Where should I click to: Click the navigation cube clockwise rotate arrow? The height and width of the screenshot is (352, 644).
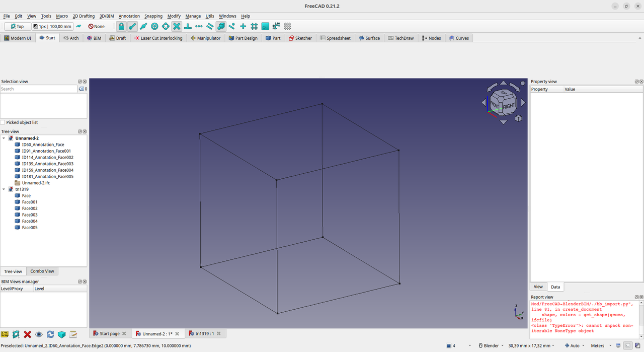tap(515, 86)
